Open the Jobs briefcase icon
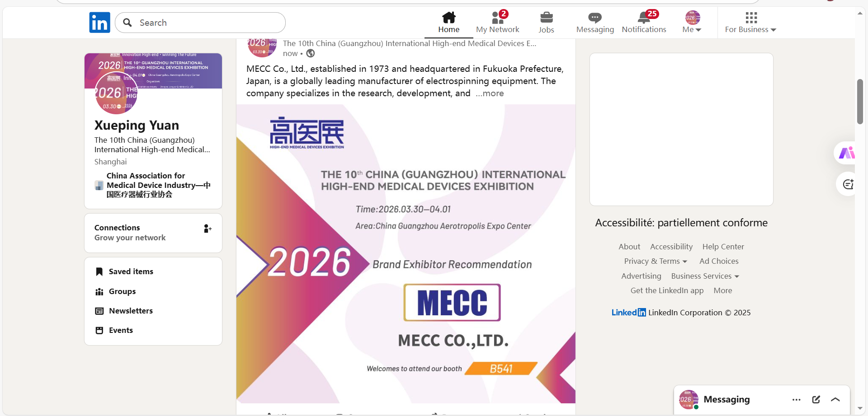This screenshot has width=868, height=416. 546,18
